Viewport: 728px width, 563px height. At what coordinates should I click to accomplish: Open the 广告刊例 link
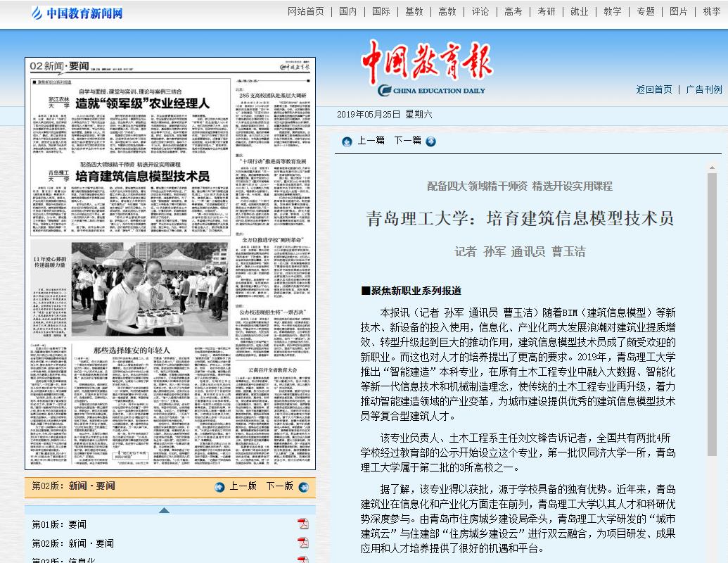tap(704, 89)
